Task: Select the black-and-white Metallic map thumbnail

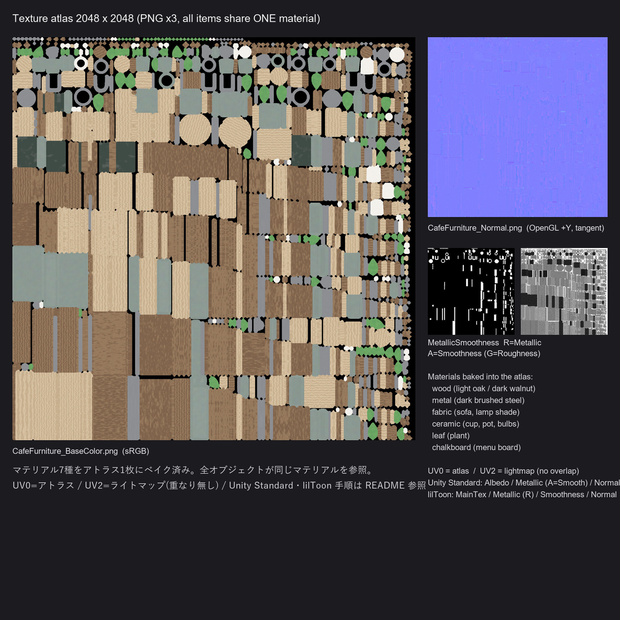Action: pyautogui.click(x=471, y=291)
